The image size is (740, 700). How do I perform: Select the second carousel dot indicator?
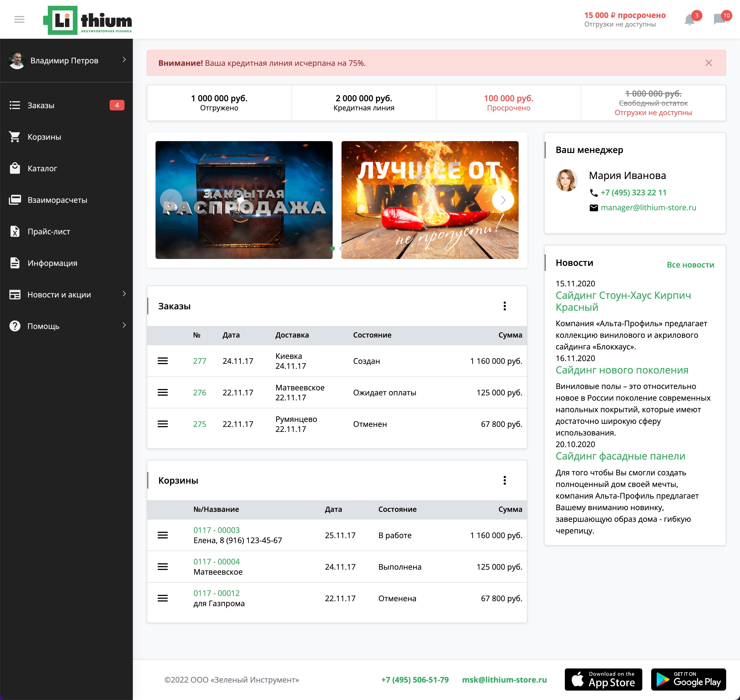point(341,248)
